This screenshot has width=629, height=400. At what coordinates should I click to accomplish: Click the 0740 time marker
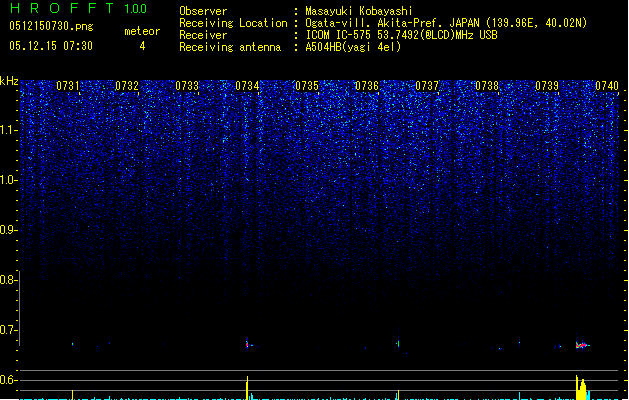click(607, 86)
